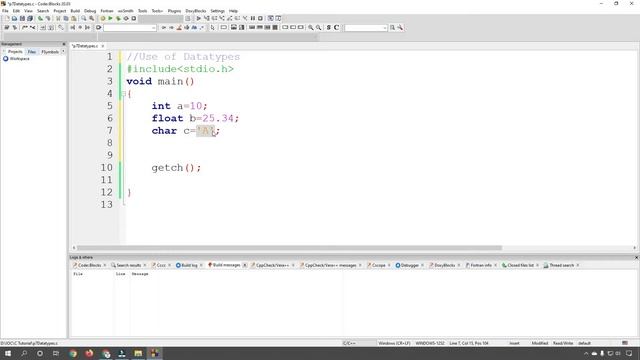This screenshot has width=640, height=360.
Task: Open Firefox from the taskbar
Action: click(89, 353)
